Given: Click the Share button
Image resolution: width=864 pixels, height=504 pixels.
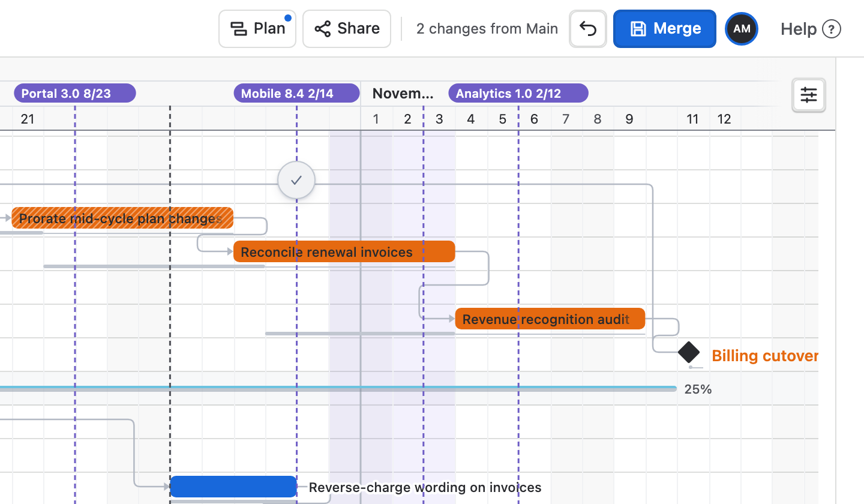Looking at the screenshot, I should click(x=347, y=29).
